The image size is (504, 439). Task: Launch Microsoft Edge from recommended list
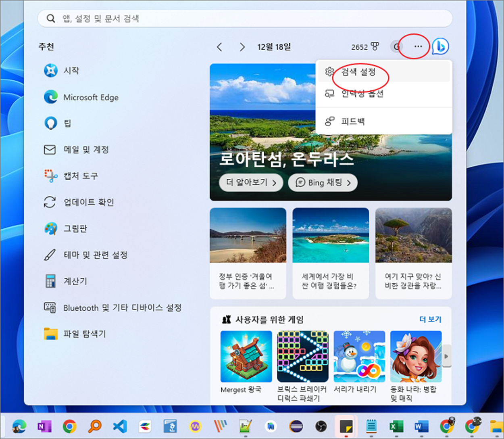[x=81, y=97]
